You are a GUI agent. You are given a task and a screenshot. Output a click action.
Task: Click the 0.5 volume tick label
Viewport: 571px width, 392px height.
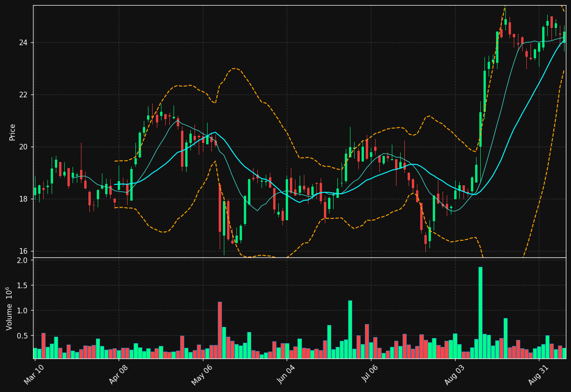[x=22, y=336]
